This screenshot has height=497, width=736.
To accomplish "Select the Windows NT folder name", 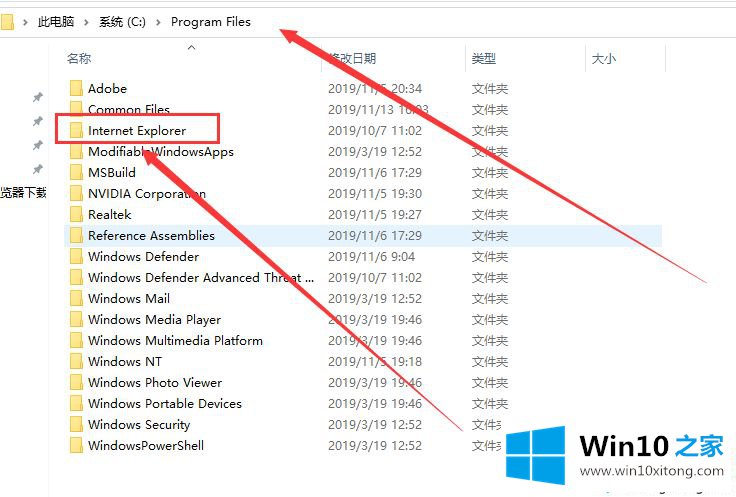I will 125,361.
